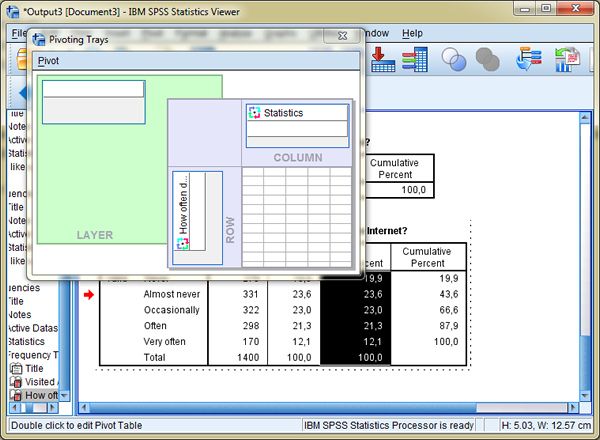Click the 'Almost never' row label

[x=172, y=294]
